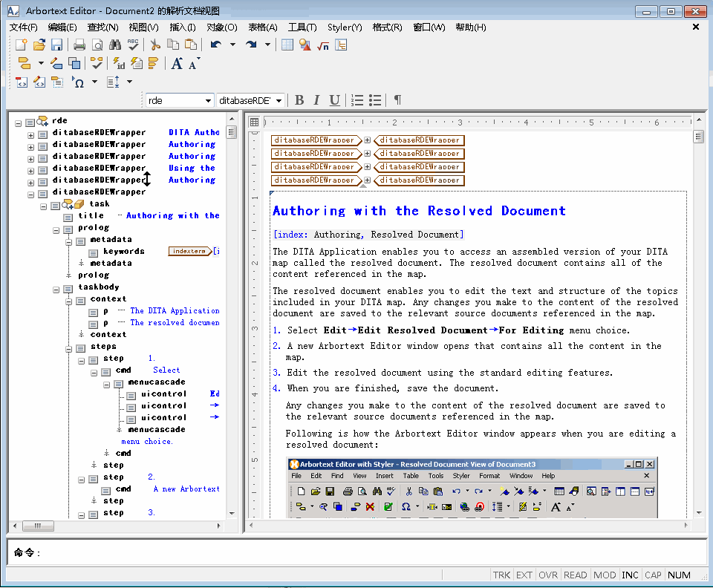Viewport: 713px width, 588px height.
Task: Toggle Italic formatting
Action: point(316,100)
